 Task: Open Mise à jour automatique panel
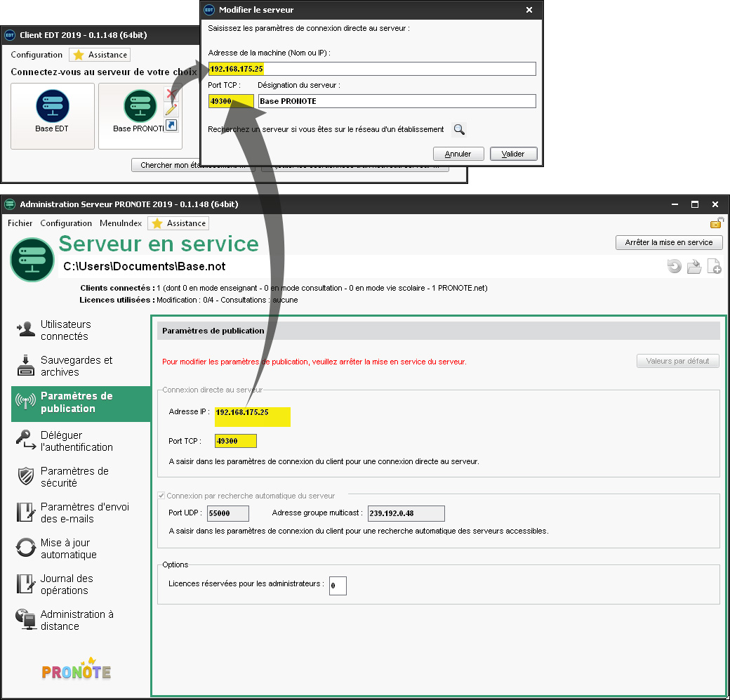click(x=79, y=548)
